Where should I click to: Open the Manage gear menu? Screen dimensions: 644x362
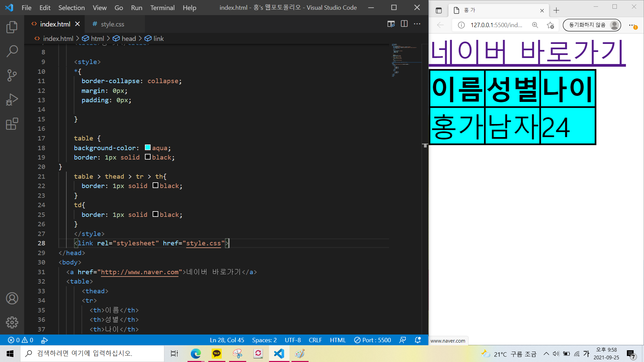(x=12, y=322)
